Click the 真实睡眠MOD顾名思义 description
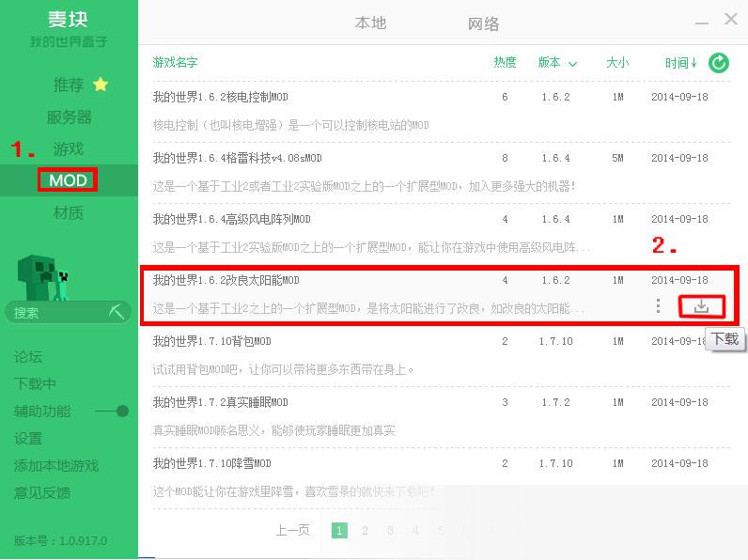The image size is (748, 560). (273, 430)
